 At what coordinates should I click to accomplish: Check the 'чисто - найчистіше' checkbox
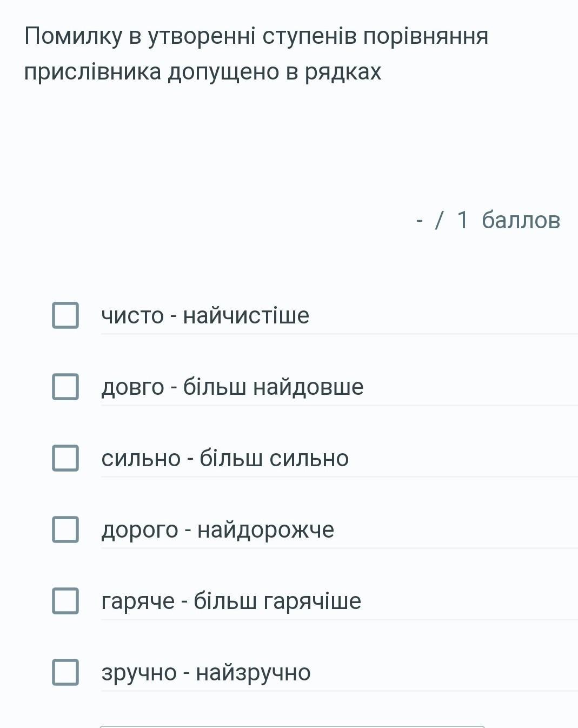pyautogui.click(x=65, y=315)
